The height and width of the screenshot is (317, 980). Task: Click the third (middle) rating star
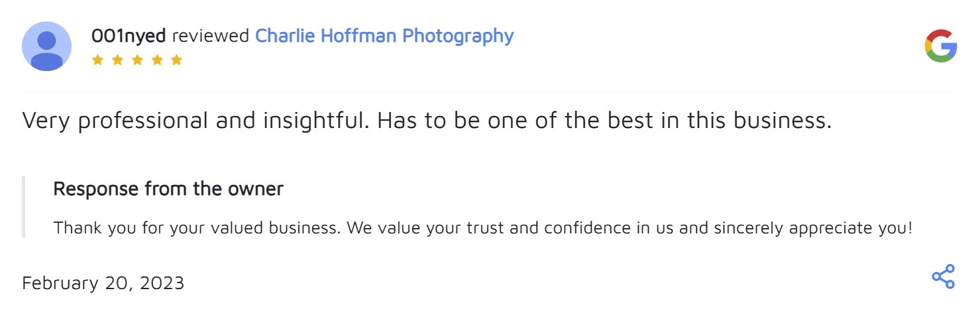pos(137,60)
